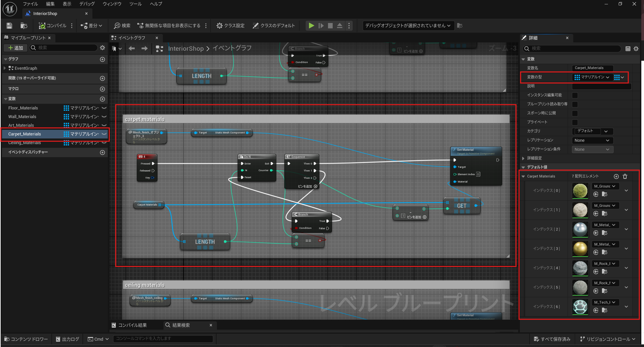Viewport: 644px width, 347px height.
Task: Click the Browse to asset icon
Action: [24, 26]
